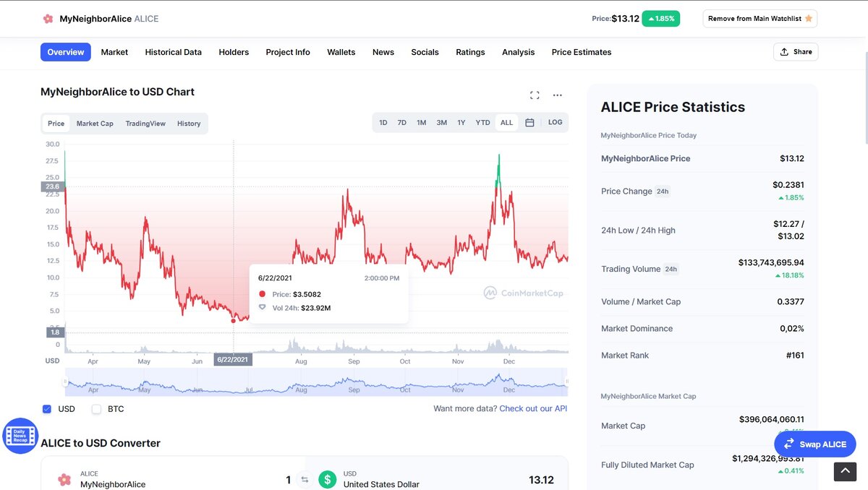Open the Price Change 24h period selector
The width and height of the screenshot is (868, 490).
click(663, 192)
